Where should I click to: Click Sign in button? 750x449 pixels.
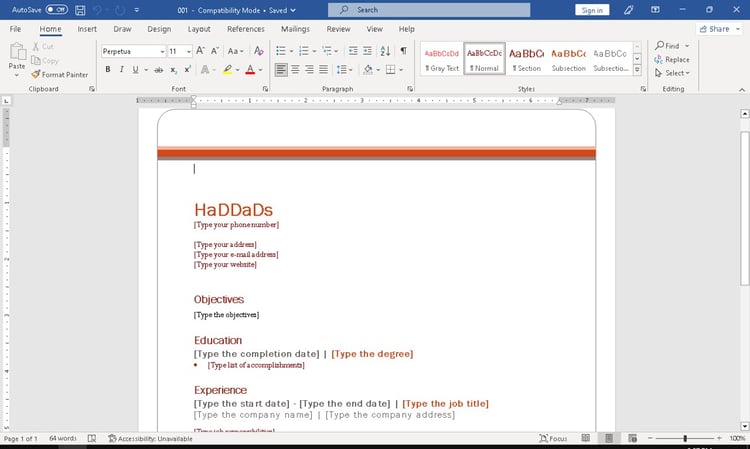pos(592,10)
